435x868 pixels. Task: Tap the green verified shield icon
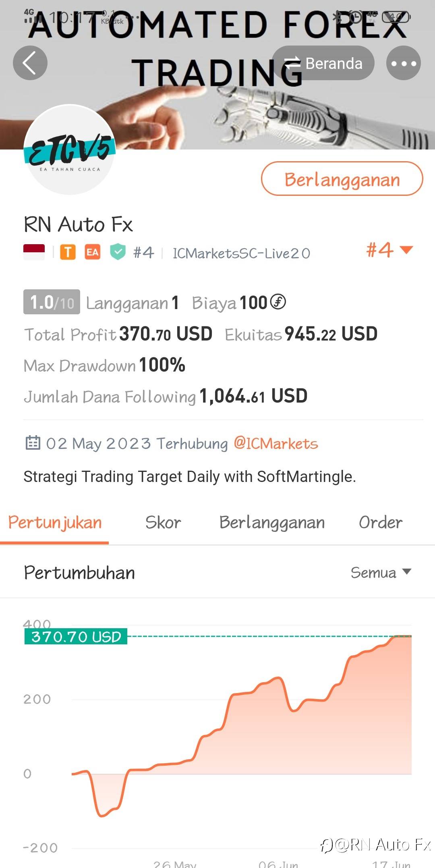click(x=118, y=252)
